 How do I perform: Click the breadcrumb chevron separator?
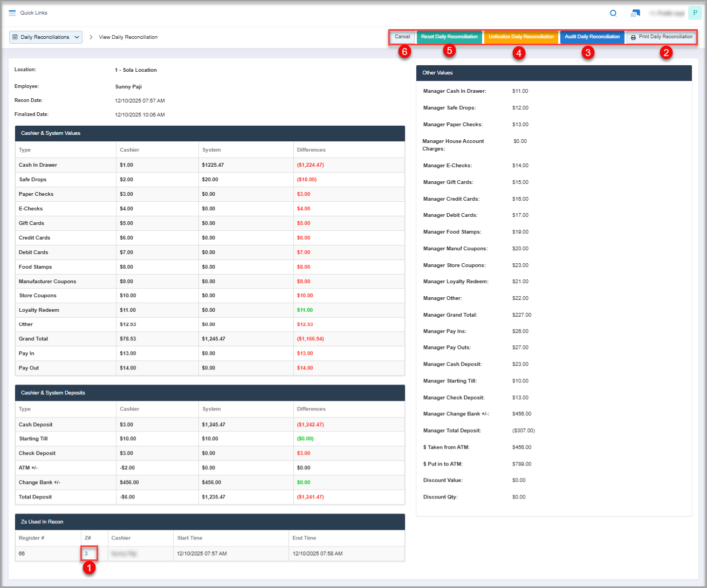click(91, 37)
